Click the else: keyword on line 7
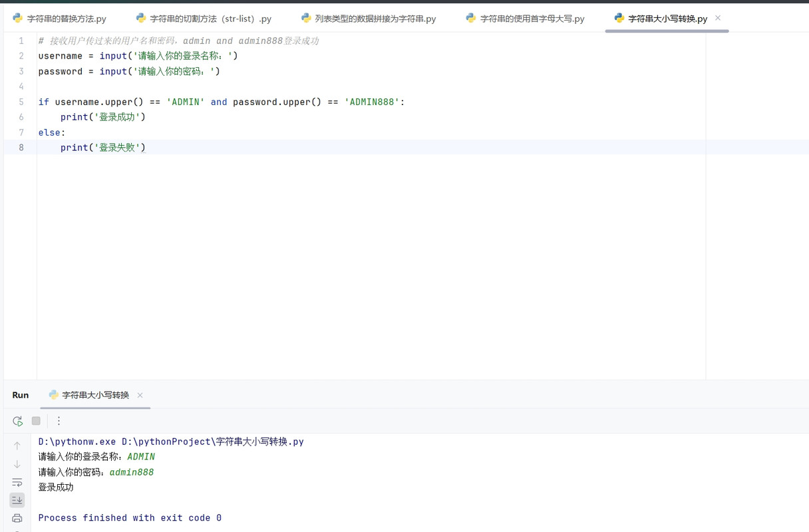809x532 pixels. pos(52,132)
